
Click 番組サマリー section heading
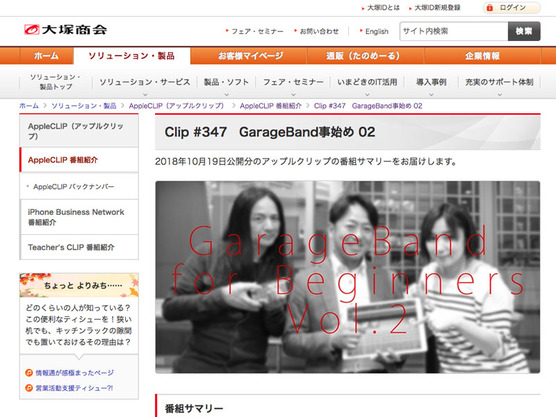(x=194, y=408)
